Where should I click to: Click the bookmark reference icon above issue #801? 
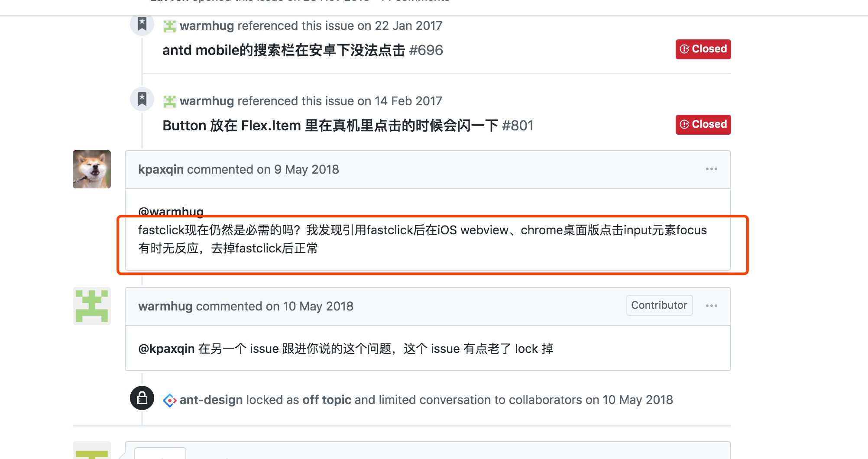[142, 99]
